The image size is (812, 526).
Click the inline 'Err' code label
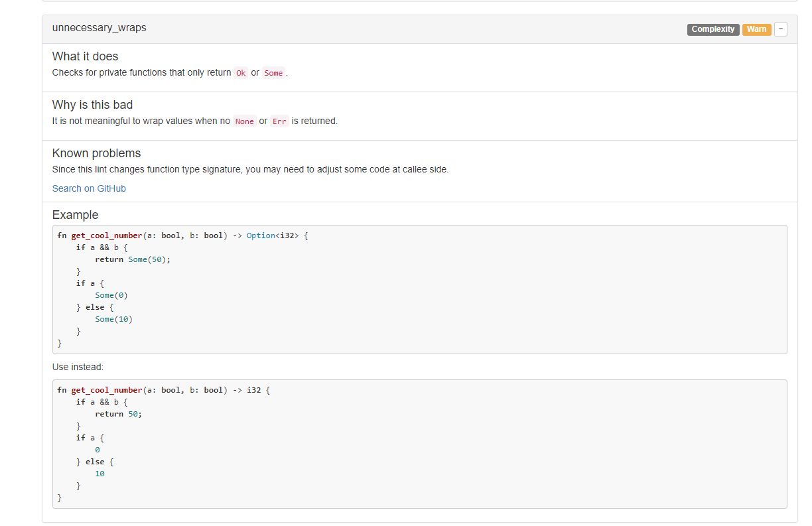[x=279, y=121]
